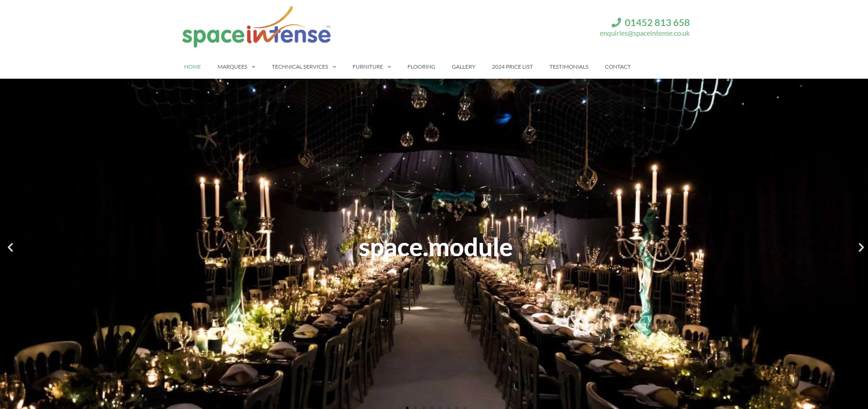Click the Space Intense logo

pos(256,27)
